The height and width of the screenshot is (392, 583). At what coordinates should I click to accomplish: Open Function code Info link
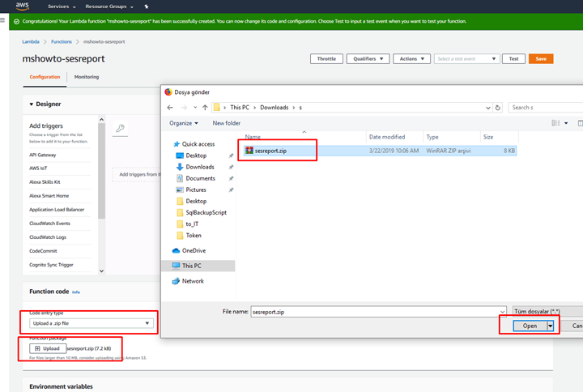click(76, 292)
